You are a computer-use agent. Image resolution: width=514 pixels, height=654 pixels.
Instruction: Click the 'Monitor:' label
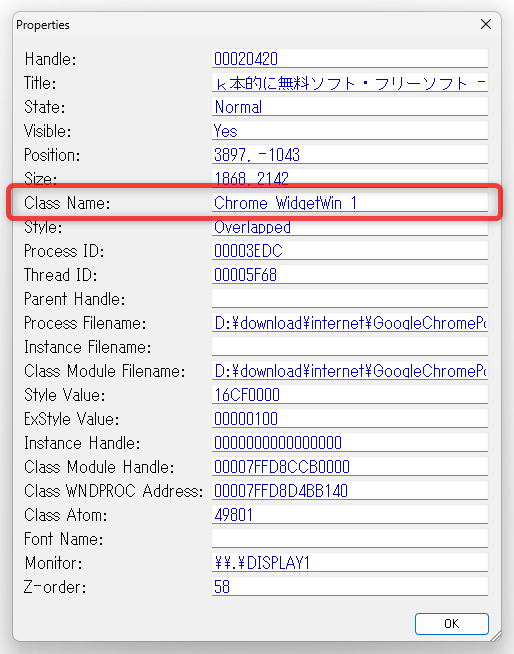[x=53, y=563]
